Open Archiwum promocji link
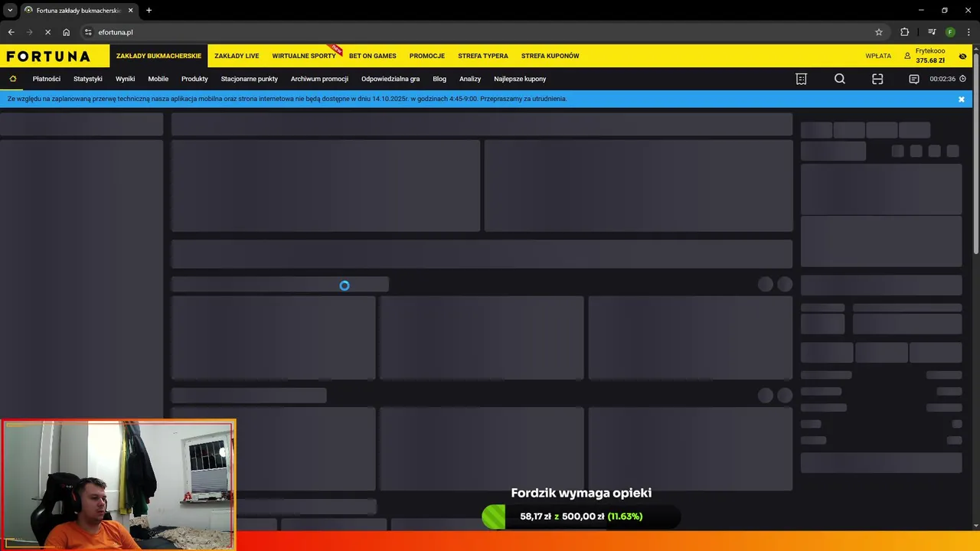 point(319,79)
